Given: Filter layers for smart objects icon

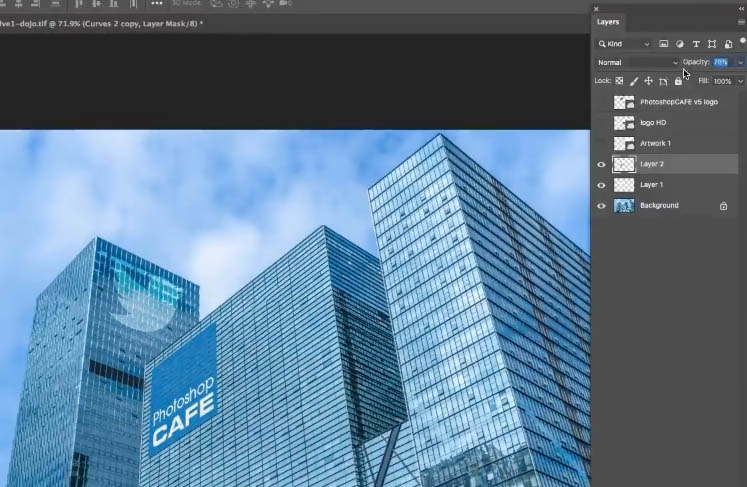Looking at the screenshot, I should [x=728, y=44].
